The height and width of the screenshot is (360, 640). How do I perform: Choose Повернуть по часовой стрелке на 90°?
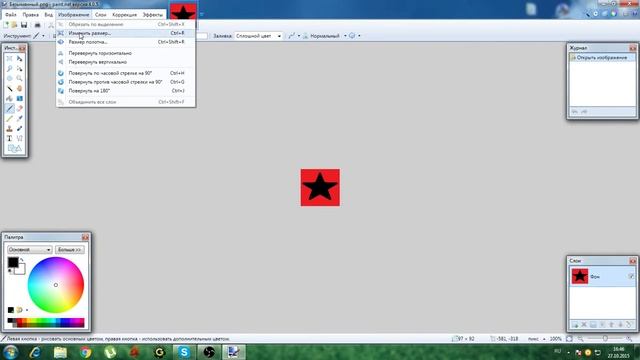pyautogui.click(x=126, y=73)
